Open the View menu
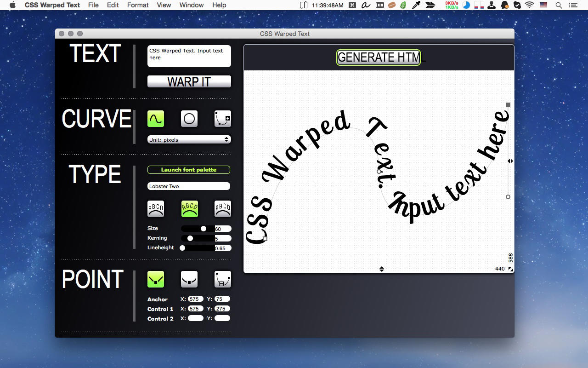This screenshot has width=588, height=368. (x=164, y=5)
